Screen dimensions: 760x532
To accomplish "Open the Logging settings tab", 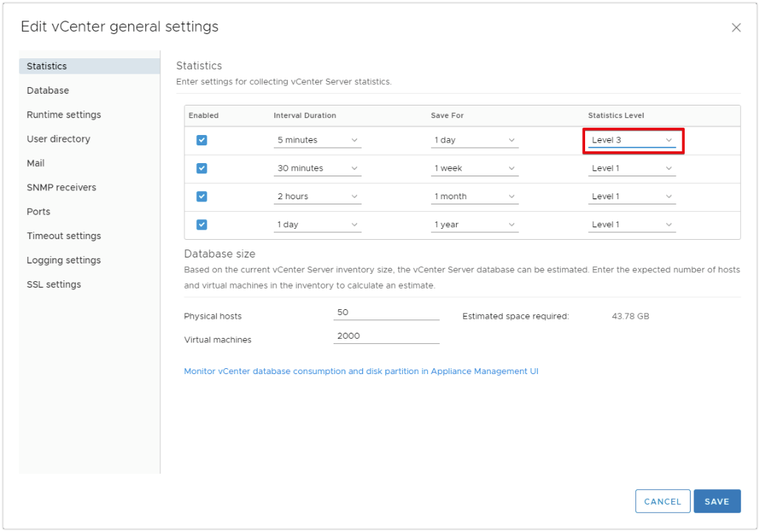I will pyautogui.click(x=89, y=260).
